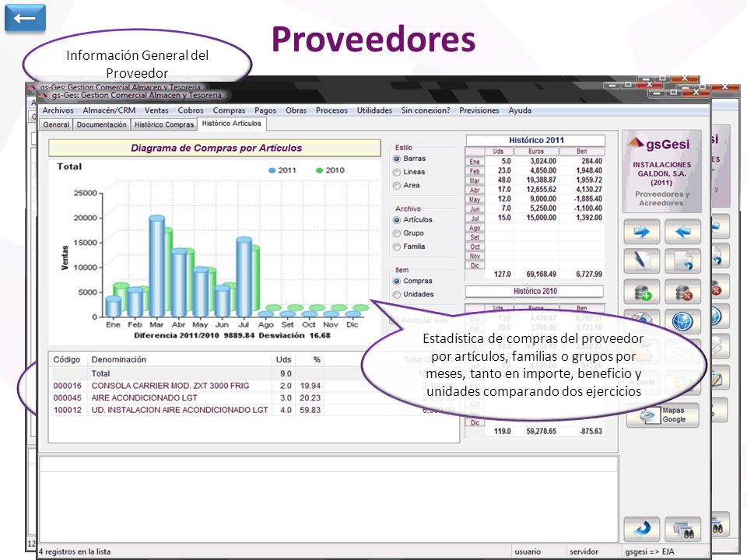Click the database green plus add icon

pos(641,292)
